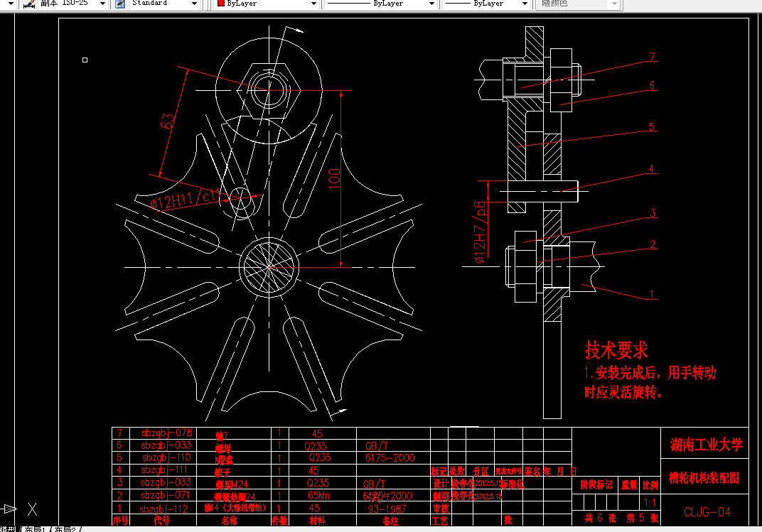Open the 副本 ISO-25 dimension style dropdown
This screenshot has width=762, height=532.
(102, 4)
